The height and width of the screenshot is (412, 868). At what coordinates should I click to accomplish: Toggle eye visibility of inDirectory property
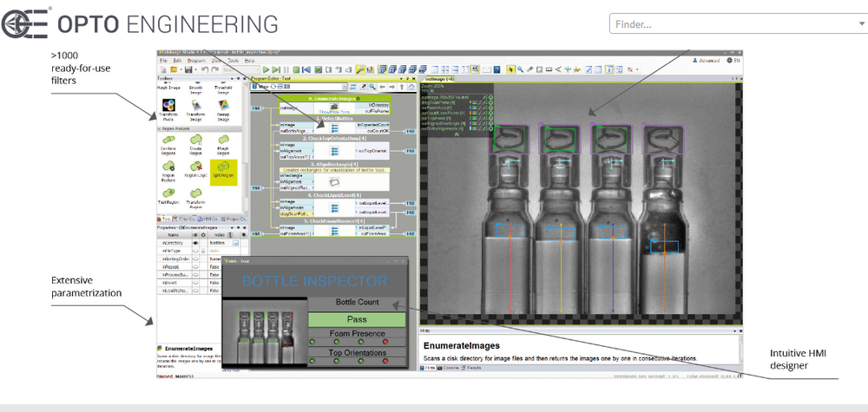point(195,243)
